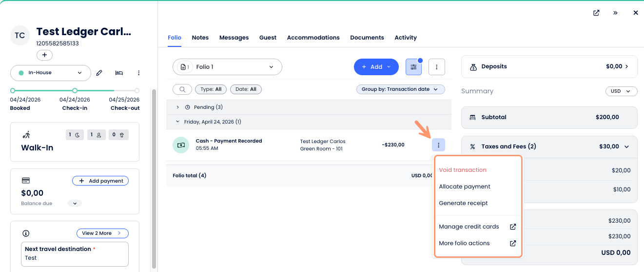This screenshot has width=644, height=272.
Task: Click the bed room assignment icon
Action: click(119, 73)
